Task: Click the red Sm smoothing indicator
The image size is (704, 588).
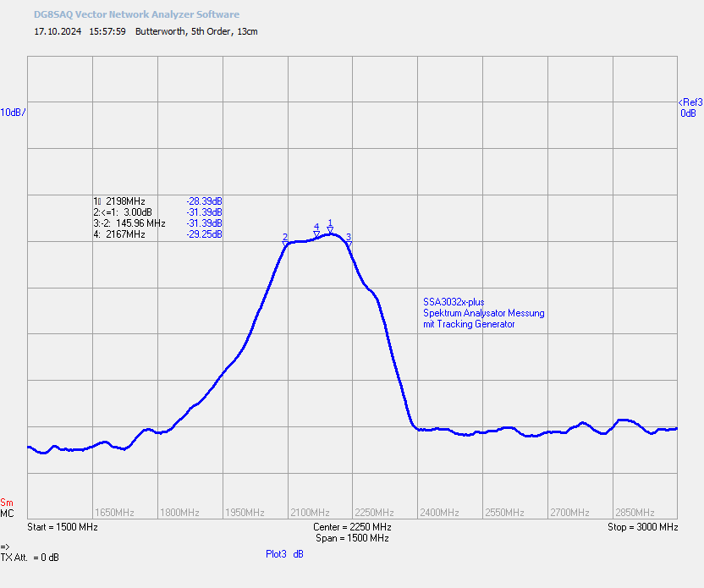Action: 7,503
